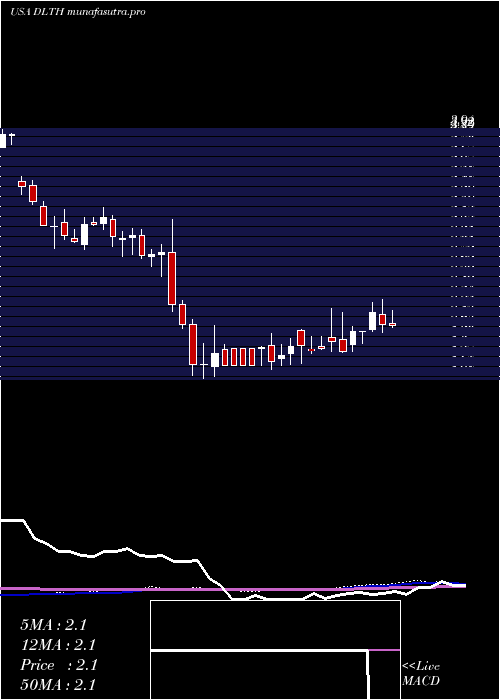Select the "5MA : 2.1" value

coord(53,625)
